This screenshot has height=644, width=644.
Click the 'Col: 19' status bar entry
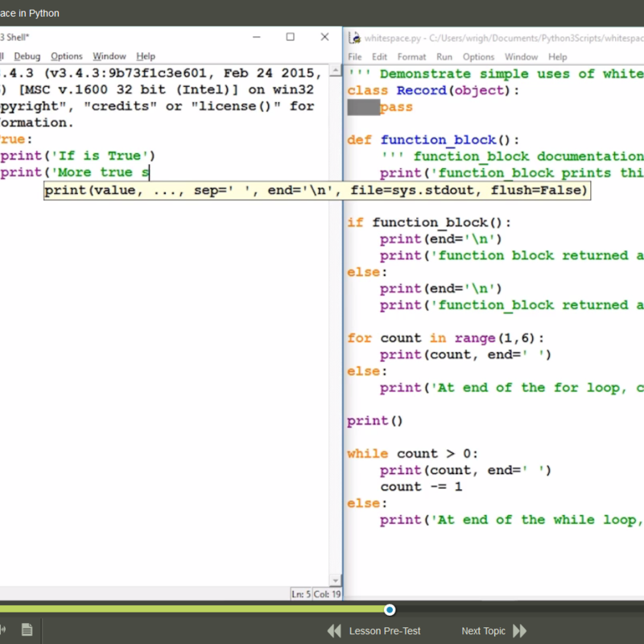(x=327, y=594)
